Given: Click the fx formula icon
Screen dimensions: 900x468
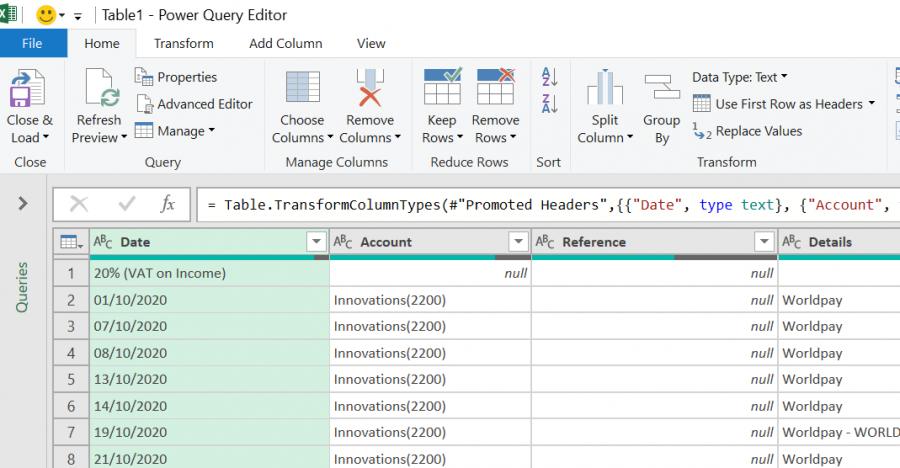Looking at the screenshot, I should pos(167,203).
